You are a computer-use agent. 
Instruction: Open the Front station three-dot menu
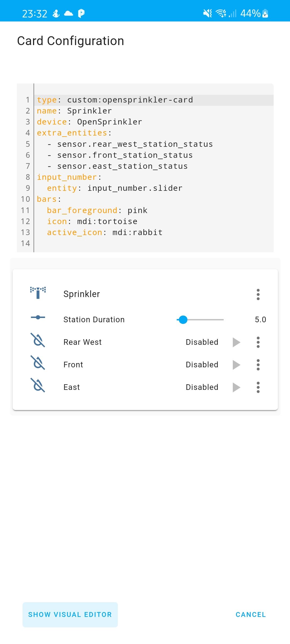(x=258, y=364)
